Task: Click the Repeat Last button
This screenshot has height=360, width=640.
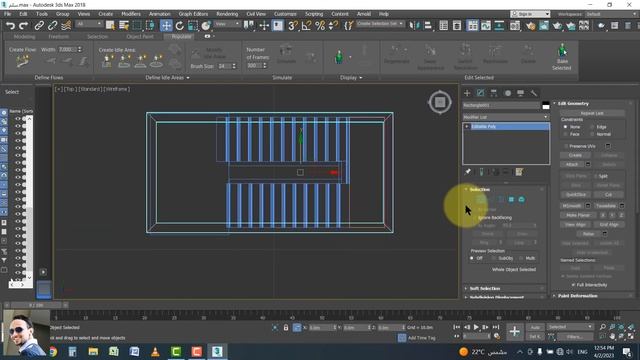Action: [x=592, y=113]
